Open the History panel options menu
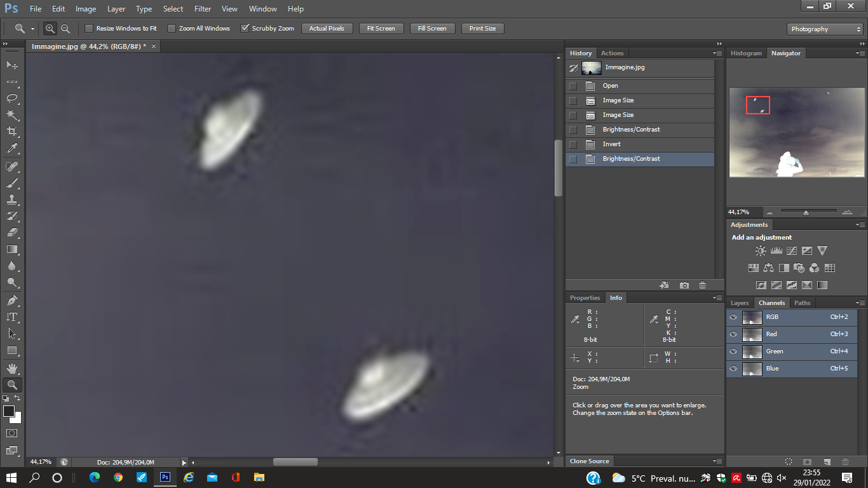This screenshot has width=868, height=488. pyautogui.click(x=717, y=53)
